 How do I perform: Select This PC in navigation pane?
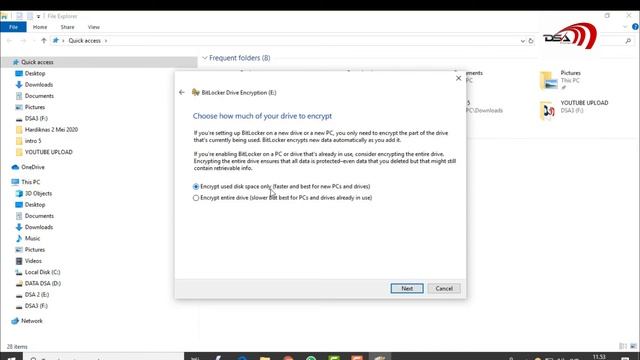pyautogui.click(x=31, y=182)
